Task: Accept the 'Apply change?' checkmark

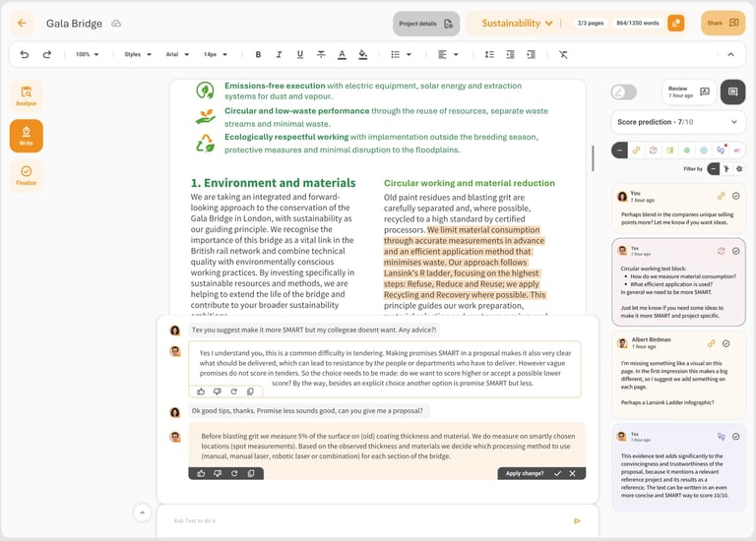Action: click(x=557, y=473)
